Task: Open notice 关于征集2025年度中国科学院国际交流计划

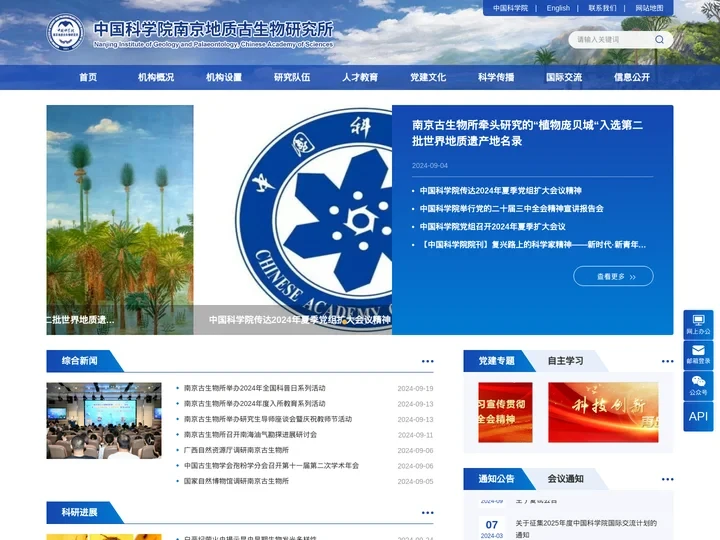Action: pyautogui.click(x=586, y=529)
